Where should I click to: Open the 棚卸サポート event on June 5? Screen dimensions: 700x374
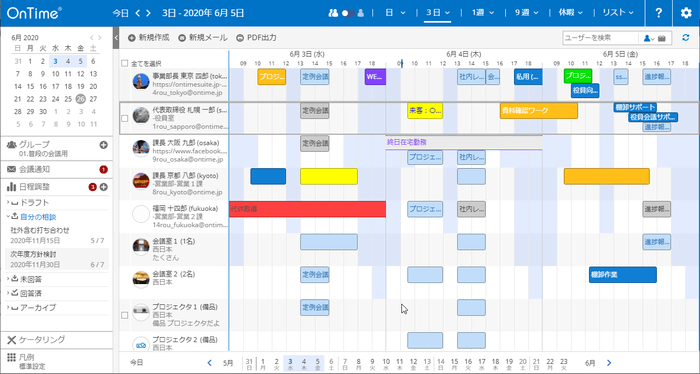pos(635,107)
